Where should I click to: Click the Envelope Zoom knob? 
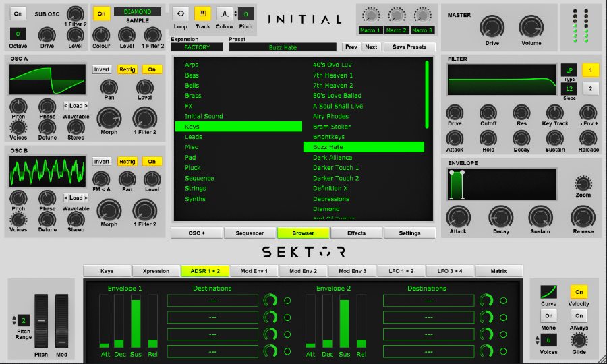[583, 183]
